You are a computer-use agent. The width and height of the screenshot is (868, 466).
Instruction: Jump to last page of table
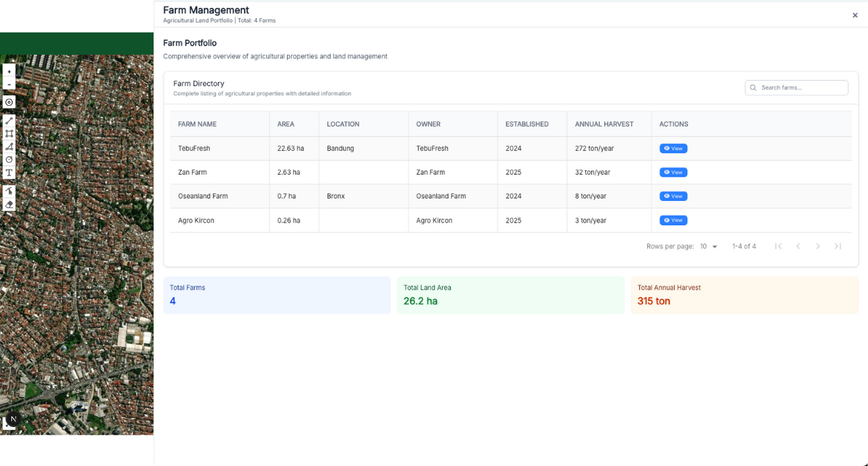click(x=838, y=246)
